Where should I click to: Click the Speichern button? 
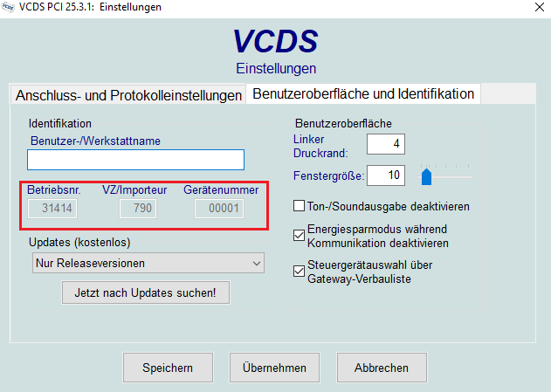pos(168,368)
